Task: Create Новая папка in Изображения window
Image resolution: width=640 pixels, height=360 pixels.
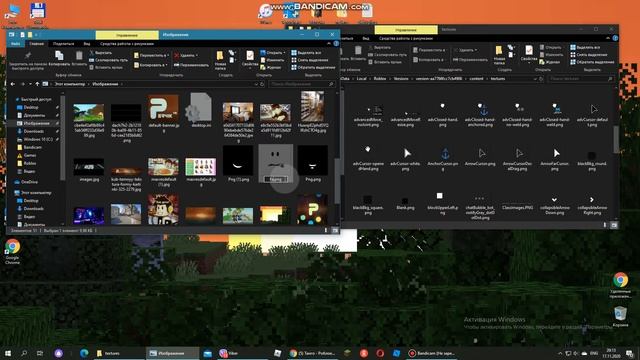Action: point(220,60)
